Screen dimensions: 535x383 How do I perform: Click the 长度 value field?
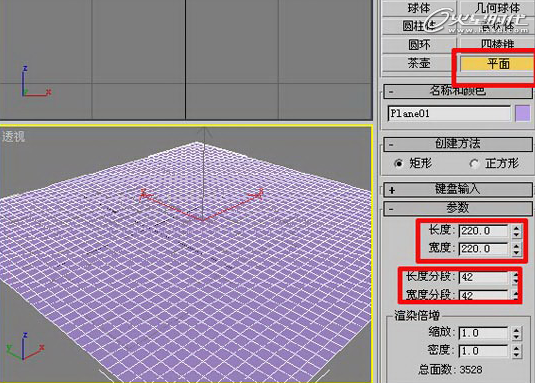(484, 231)
